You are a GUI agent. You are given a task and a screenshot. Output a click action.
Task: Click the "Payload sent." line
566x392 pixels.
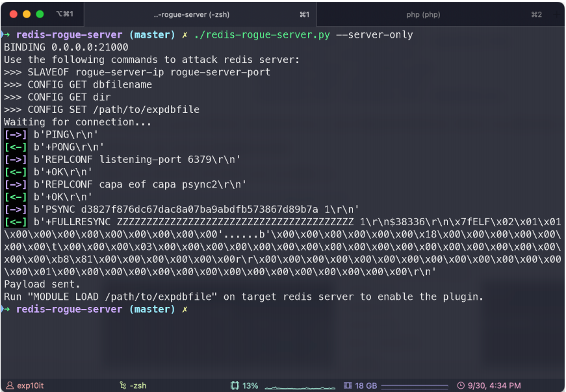coord(42,284)
